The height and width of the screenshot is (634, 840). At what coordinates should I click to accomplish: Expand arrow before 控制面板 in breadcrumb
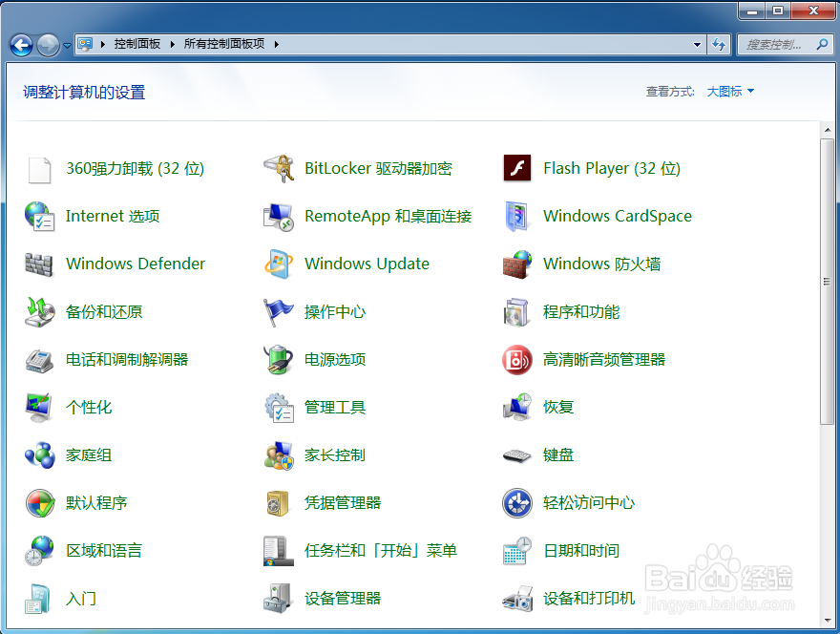[x=102, y=45]
